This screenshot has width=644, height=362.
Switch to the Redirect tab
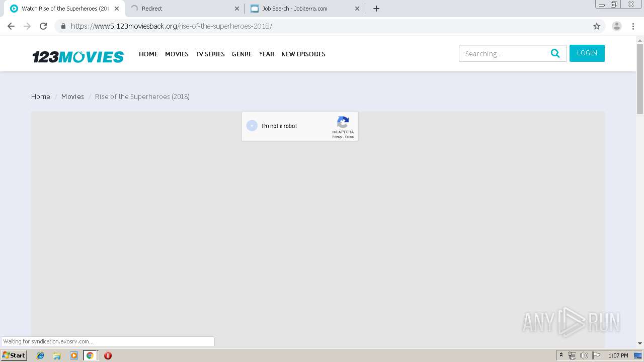185,9
